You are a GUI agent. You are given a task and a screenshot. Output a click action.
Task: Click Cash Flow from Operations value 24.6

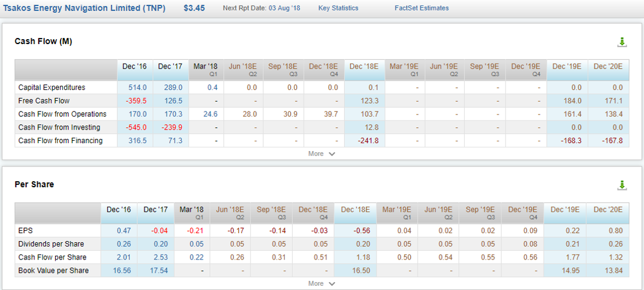click(211, 114)
